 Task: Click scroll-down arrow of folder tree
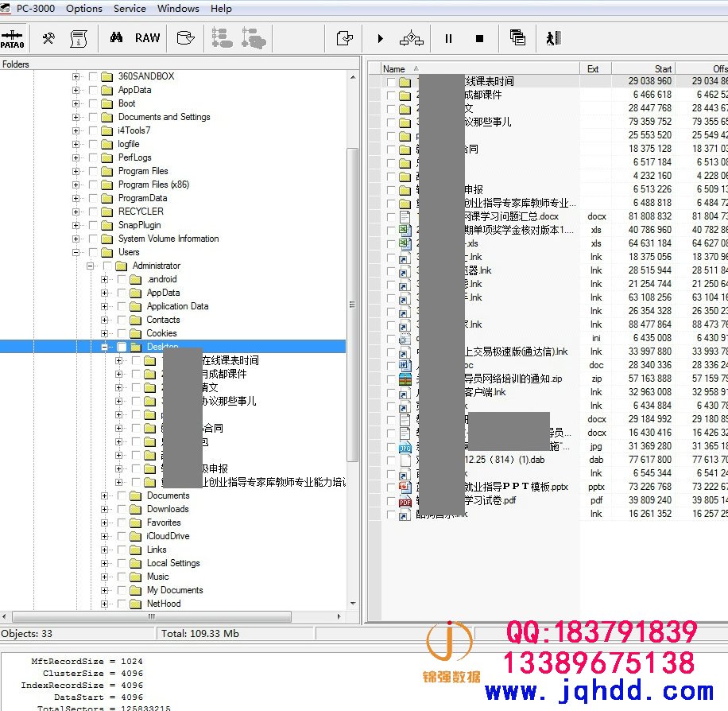tap(352, 604)
